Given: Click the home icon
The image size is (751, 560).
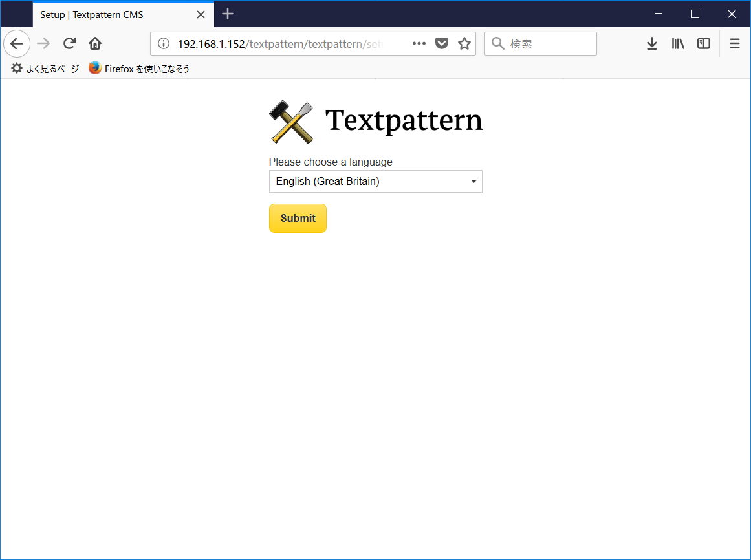Looking at the screenshot, I should tap(94, 43).
